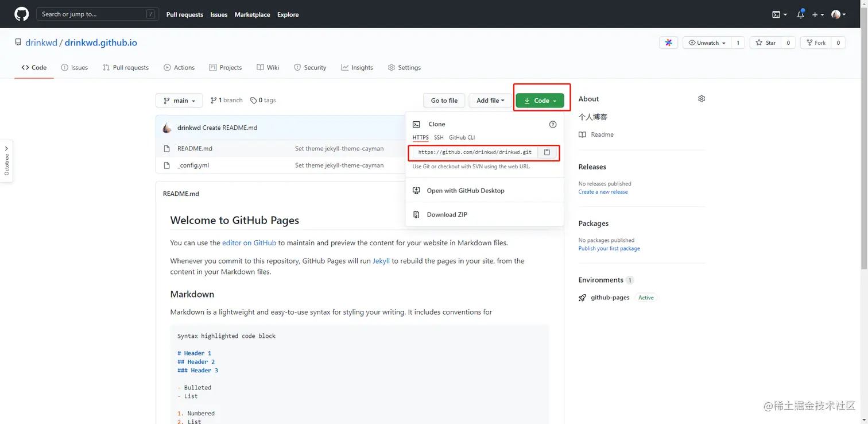This screenshot has width=868, height=424.
Task: Open the Releases heading link
Action: coord(592,167)
